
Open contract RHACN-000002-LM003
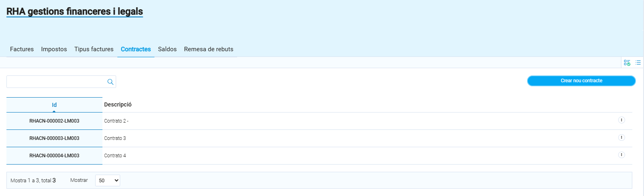(x=54, y=121)
